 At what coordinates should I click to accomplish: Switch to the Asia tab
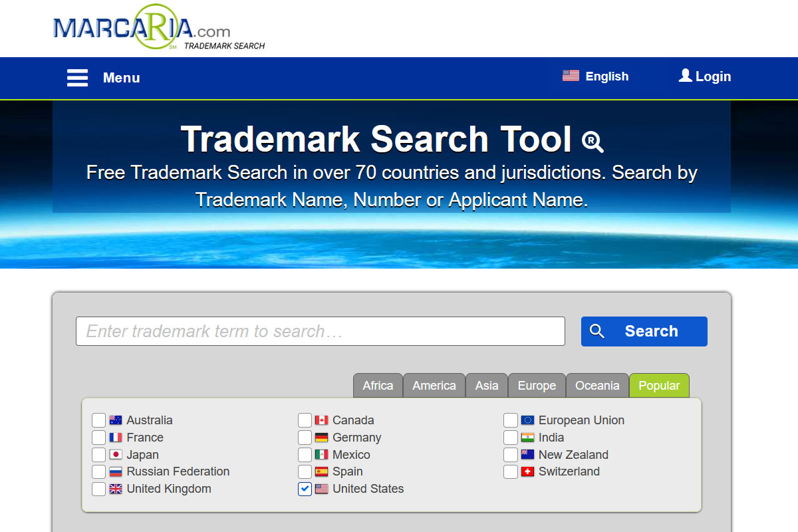pos(487,386)
